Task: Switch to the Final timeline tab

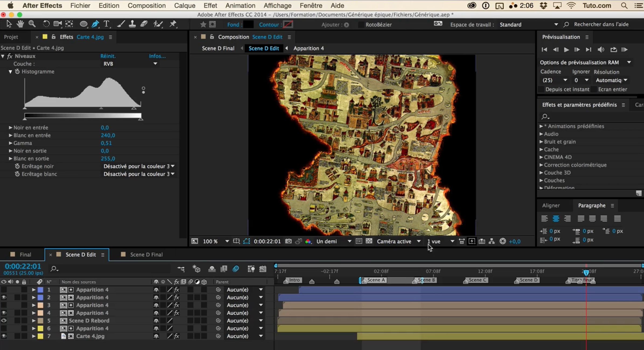Action: pos(25,255)
